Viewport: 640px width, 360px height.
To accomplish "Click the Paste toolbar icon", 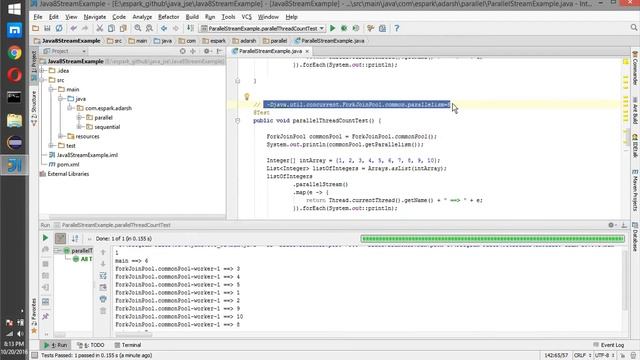I will coord(123,28).
